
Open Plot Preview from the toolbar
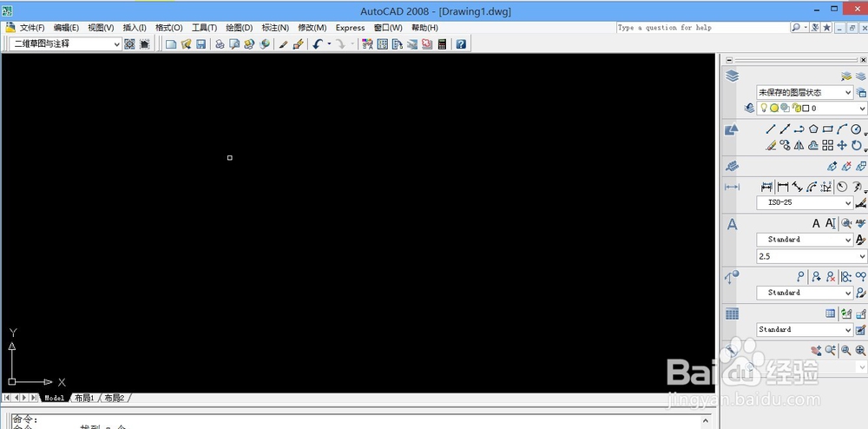[234, 44]
